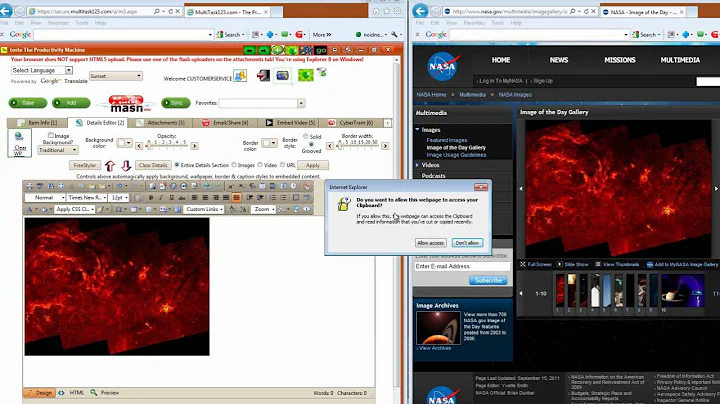
Task: Click the black 'go' icon in title bar
Action: [321, 50]
